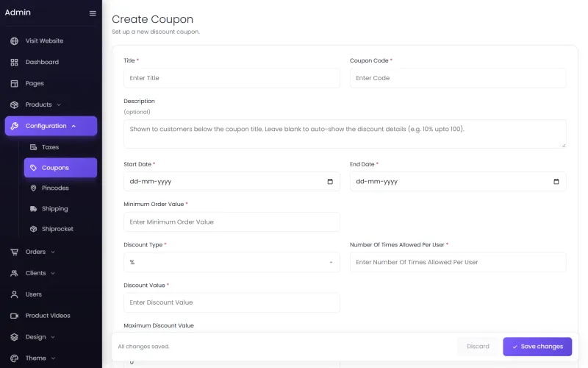Click the Visit Website globe icon
Image resolution: width=588 pixels, height=368 pixels.
click(x=14, y=41)
